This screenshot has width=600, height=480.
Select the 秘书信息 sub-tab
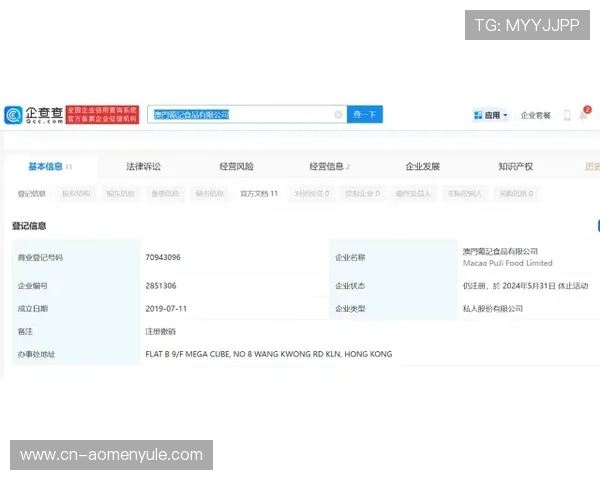(209, 194)
